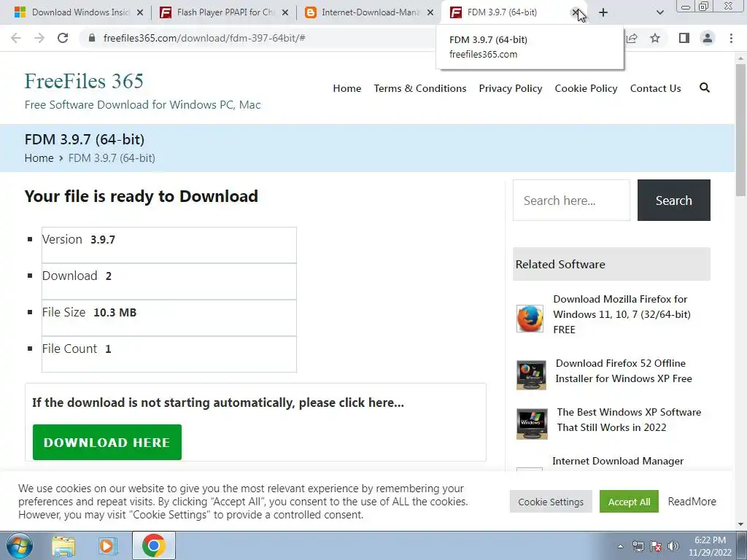Image resolution: width=747 pixels, height=560 pixels.
Task: Click the page vertical scrollbar thumb
Action: [740, 130]
